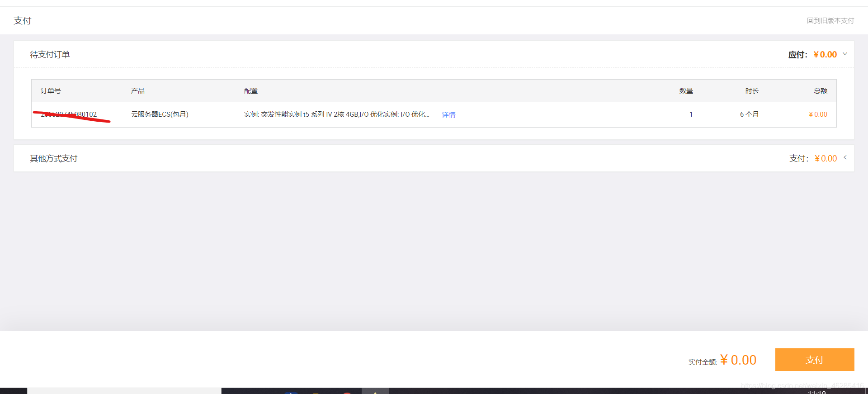Click the 实付金额 ¥0.00 total
The image size is (868, 394).
738,360
